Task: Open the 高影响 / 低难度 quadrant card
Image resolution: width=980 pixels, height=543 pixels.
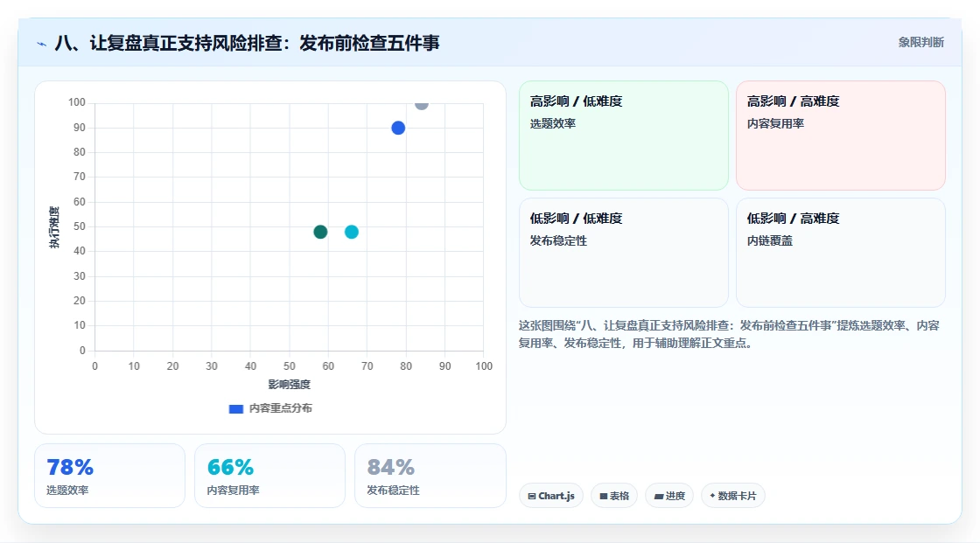Action: click(x=624, y=135)
